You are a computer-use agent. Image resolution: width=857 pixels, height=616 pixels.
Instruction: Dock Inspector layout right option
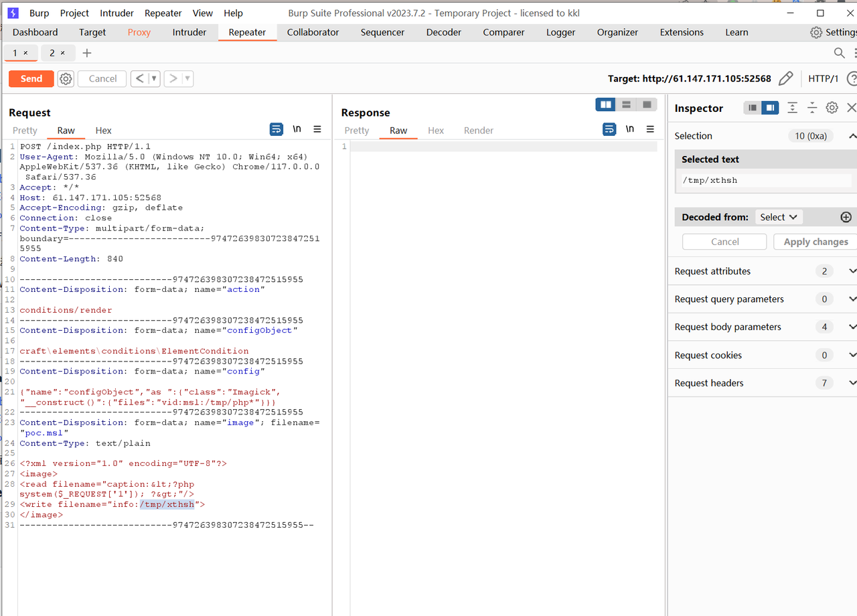coord(770,108)
